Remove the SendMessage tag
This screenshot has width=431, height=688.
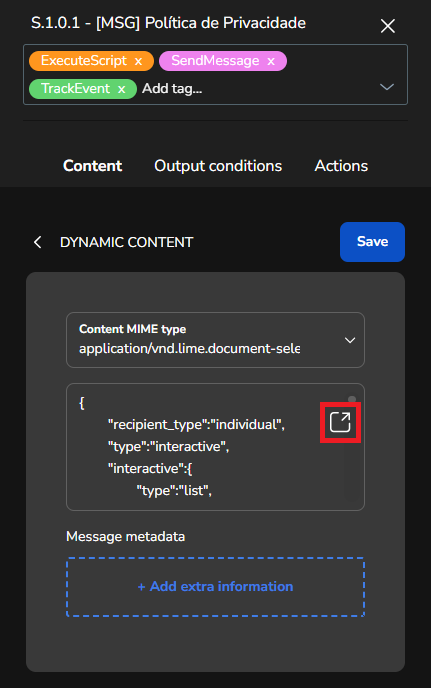[x=271, y=61]
